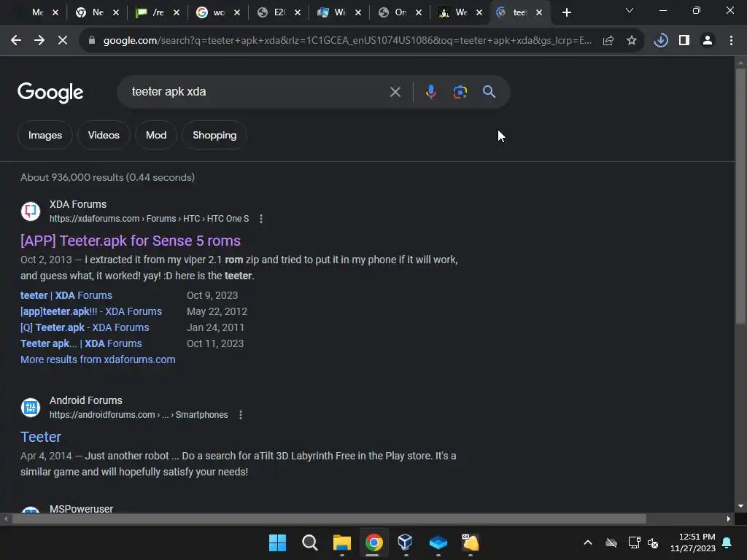Click the 'MSPoweruser' result source name
The image size is (747, 560).
(x=82, y=509)
